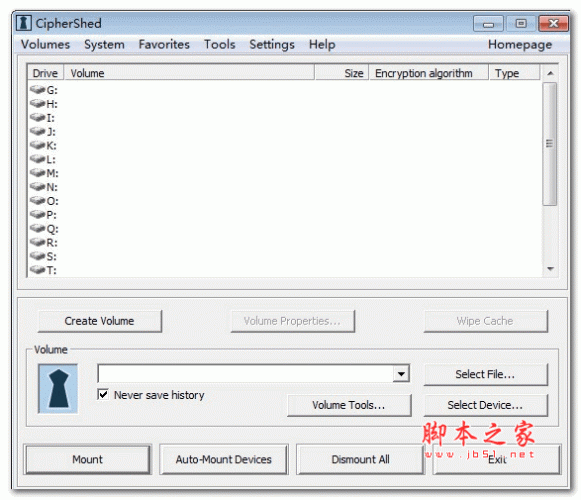Click the drive icon for N:
581x500 pixels.
pyautogui.click(x=37, y=187)
